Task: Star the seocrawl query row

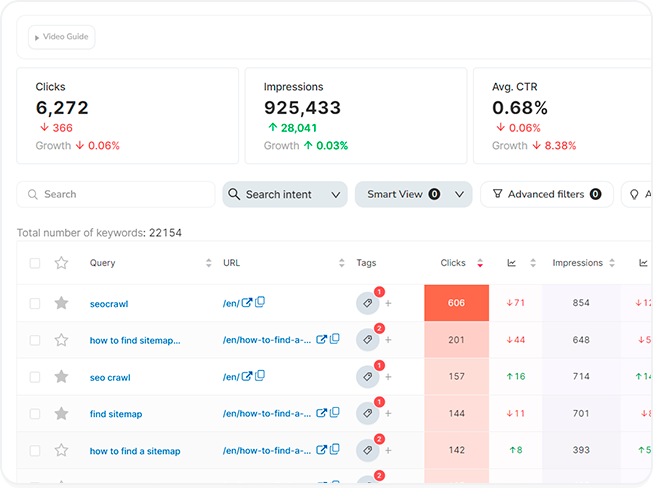Action: pyautogui.click(x=61, y=303)
